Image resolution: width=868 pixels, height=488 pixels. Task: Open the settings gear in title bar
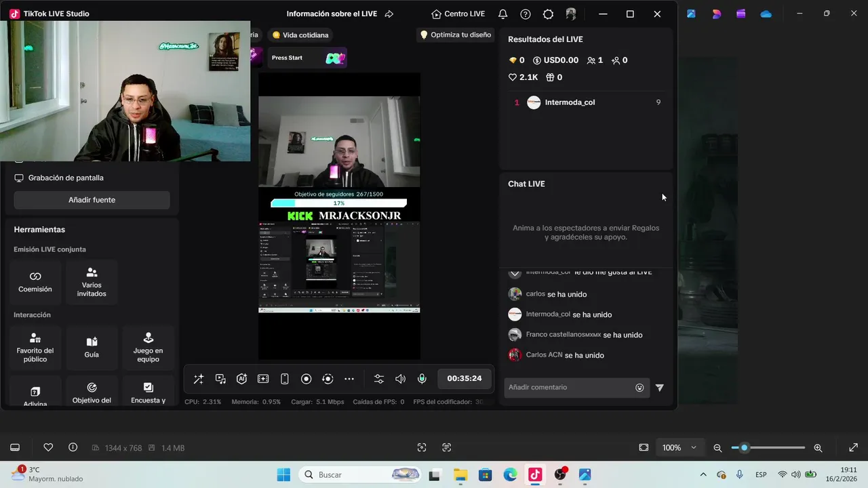[548, 14]
